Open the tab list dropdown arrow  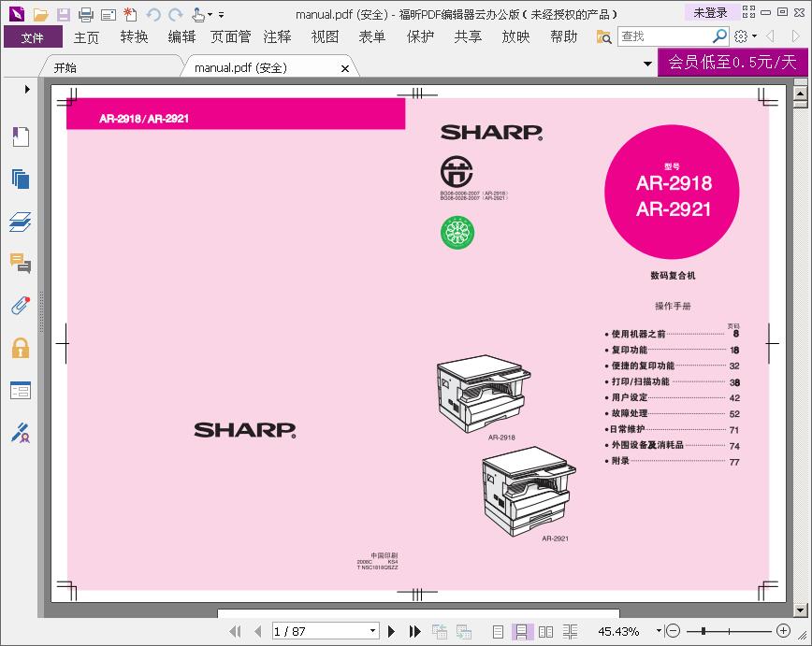click(x=647, y=64)
